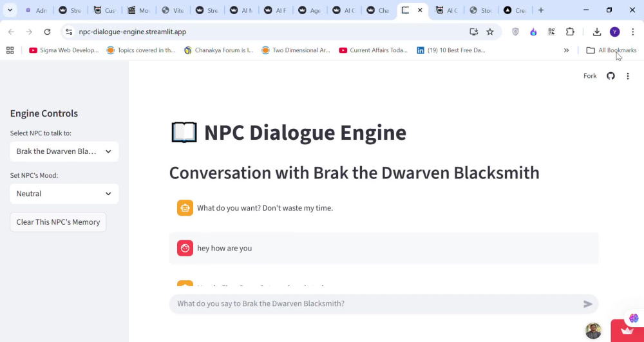Click 'Conversation with Brak the Dwarven Blacksmith' heading

[x=354, y=173]
